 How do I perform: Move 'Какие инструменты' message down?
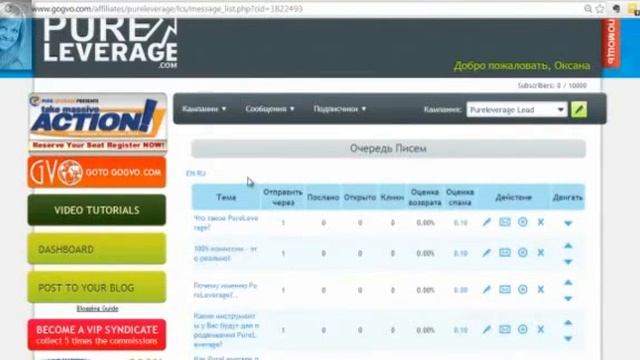(x=568, y=338)
